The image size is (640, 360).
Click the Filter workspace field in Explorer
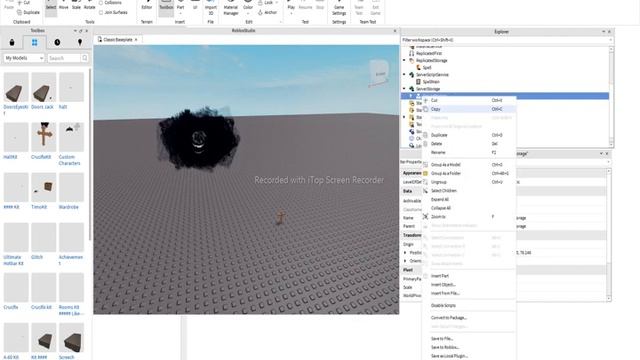pyautogui.click(x=507, y=40)
